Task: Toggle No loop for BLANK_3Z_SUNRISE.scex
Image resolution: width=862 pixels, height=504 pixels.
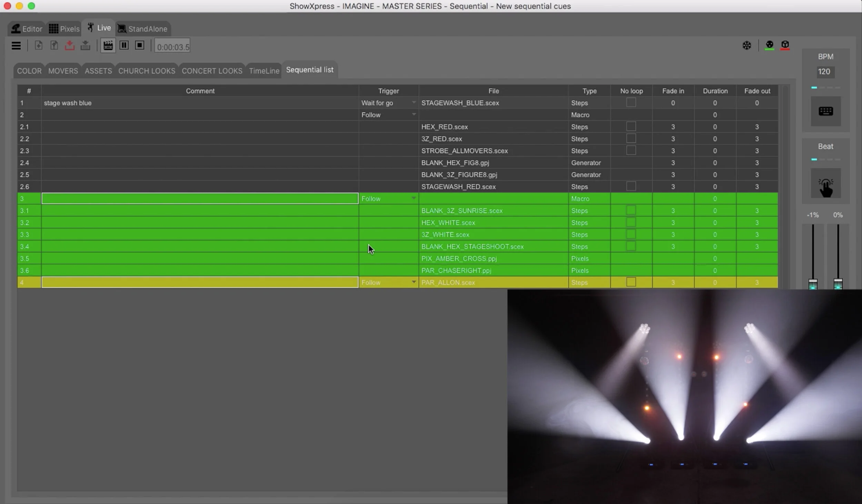Action: pos(631,210)
